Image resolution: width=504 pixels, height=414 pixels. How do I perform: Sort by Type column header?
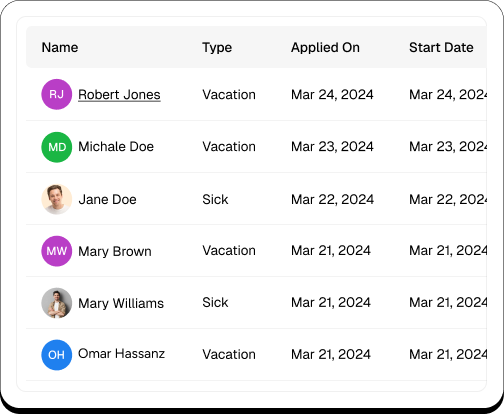click(217, 48)
